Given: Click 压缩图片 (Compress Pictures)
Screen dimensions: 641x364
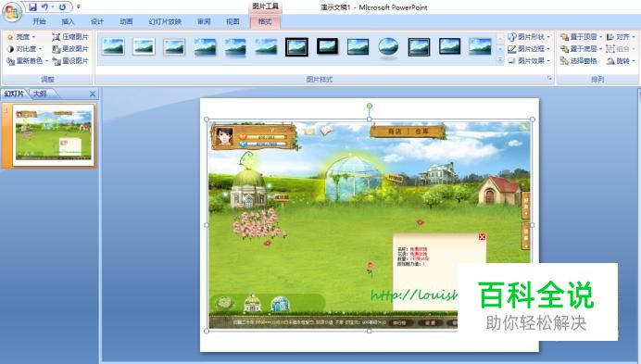Looking at the screenshot, I should pyautogui.click(x=69, y=37).
